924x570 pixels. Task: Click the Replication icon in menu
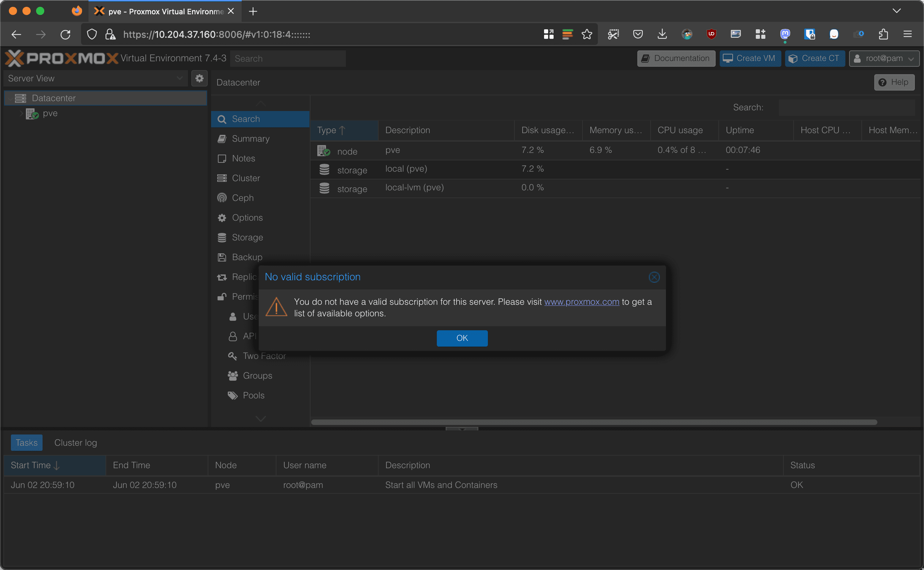[222, 278]
